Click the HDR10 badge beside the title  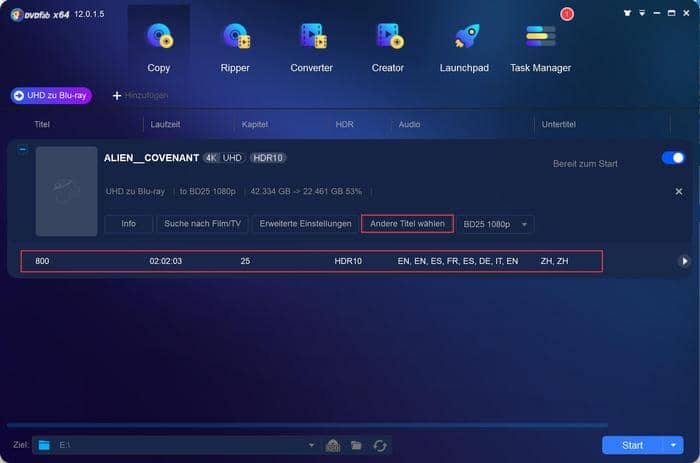coord(268,158)
